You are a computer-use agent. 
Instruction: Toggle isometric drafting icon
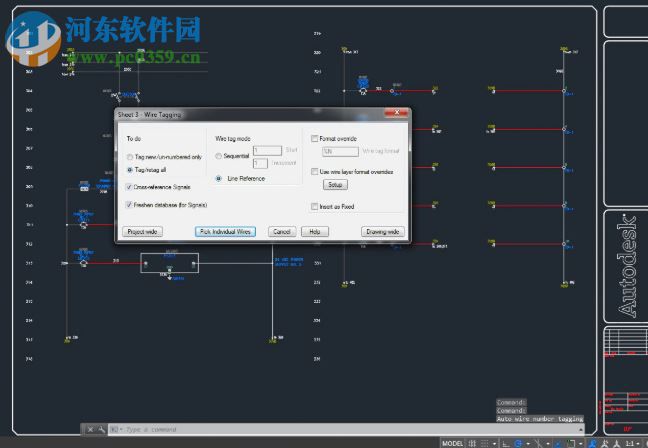[x=538, y=443]
